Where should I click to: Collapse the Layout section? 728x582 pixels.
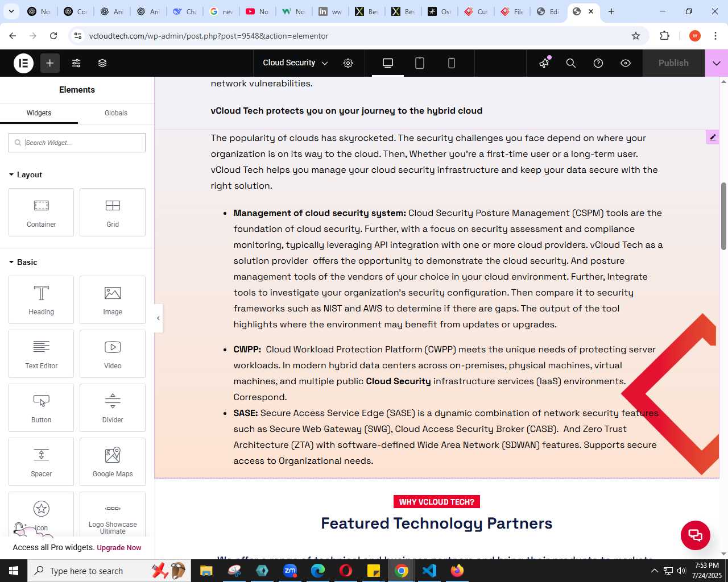tap(26, 174)
